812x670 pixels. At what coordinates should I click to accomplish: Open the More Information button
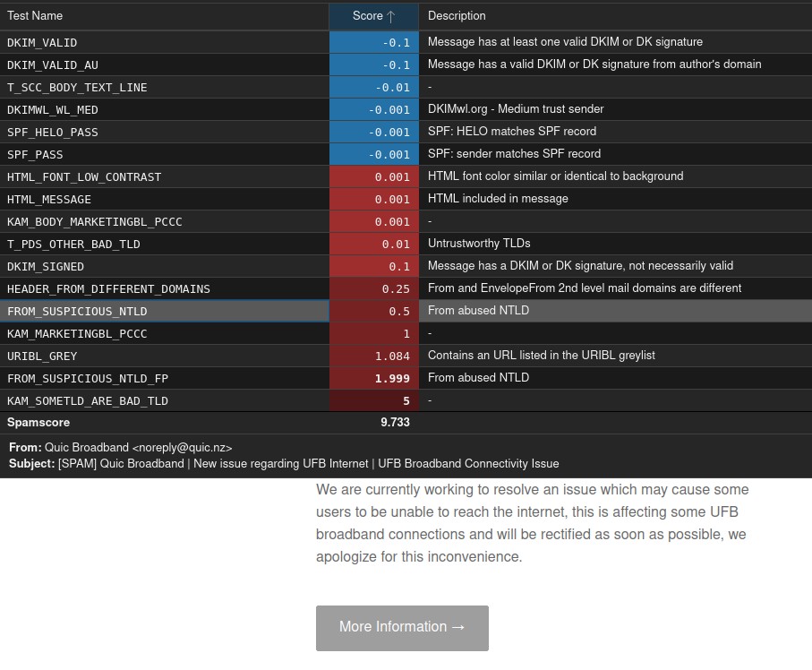click(402, 627)
